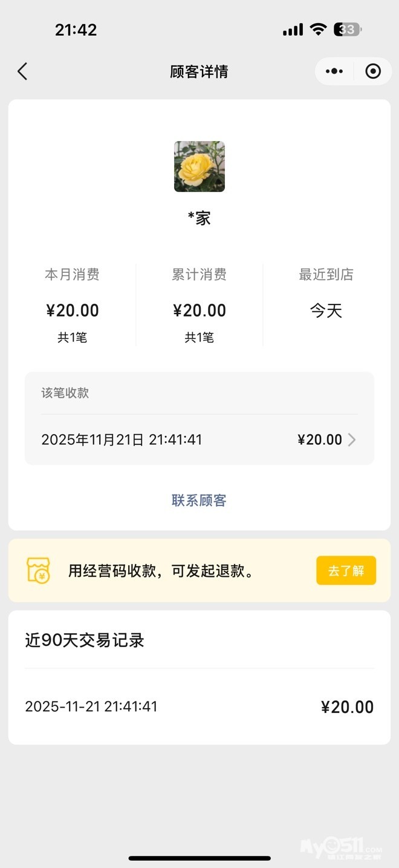Tap the 累计消费 statistic
The image size is (399, 868).
pos(199,304)
